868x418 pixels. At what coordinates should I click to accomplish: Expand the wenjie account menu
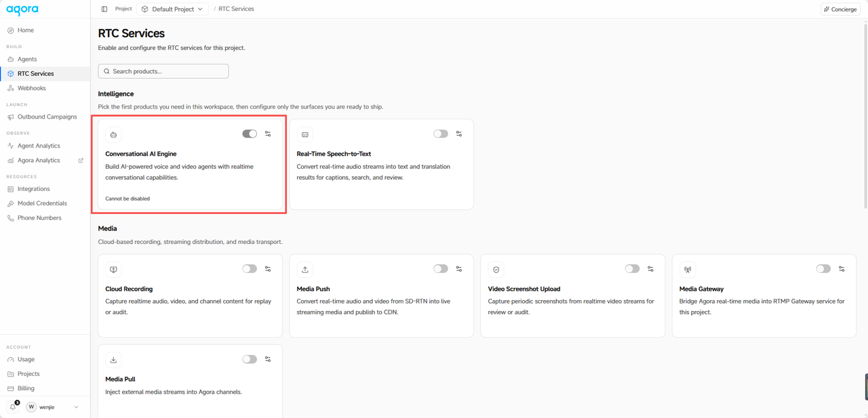click(76, 407)
